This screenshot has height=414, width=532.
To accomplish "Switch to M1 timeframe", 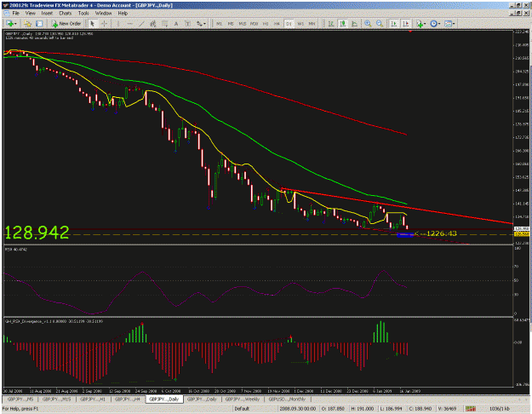I will [x=219, y=24].
